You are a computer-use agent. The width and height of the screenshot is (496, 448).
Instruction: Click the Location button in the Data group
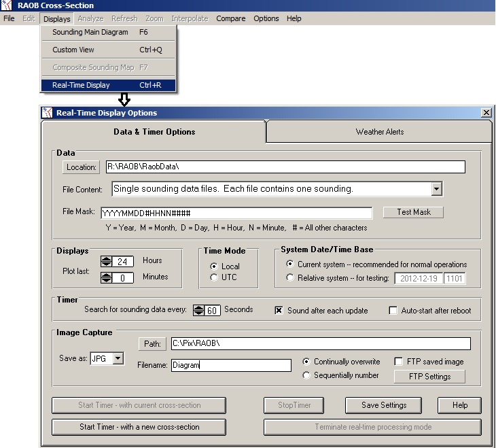81,167
